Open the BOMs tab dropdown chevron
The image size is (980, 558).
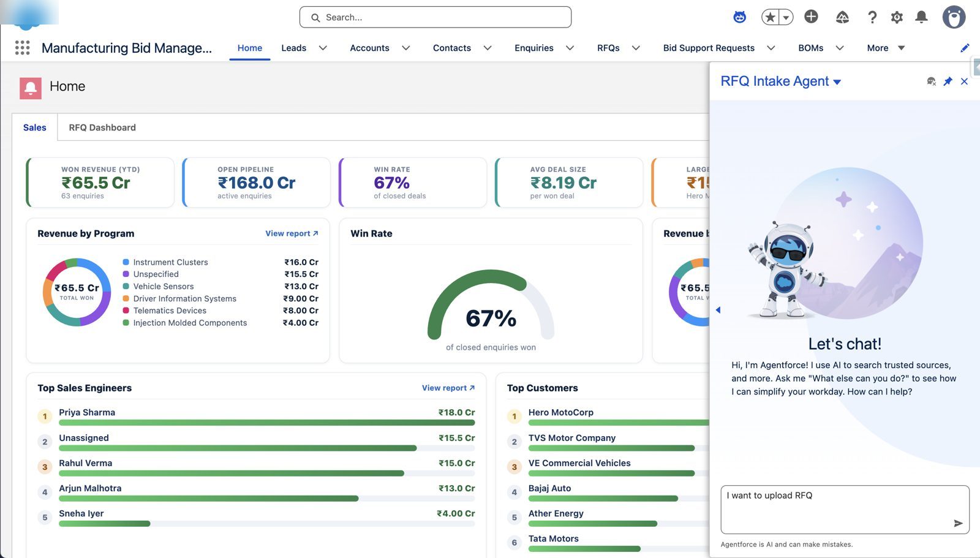[x=840, y=48]
